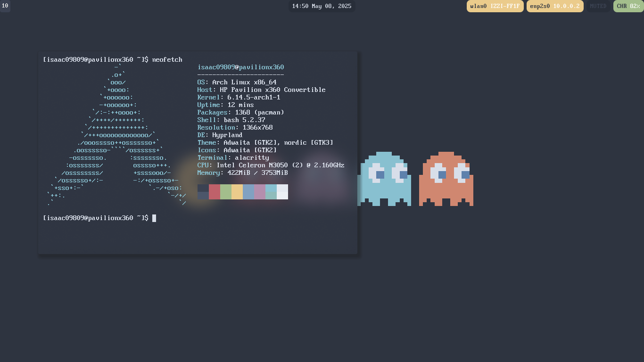Viewport: 644px width, 362px height.
Task: Click the CHR 82% battery module
Action: (628, 6)
